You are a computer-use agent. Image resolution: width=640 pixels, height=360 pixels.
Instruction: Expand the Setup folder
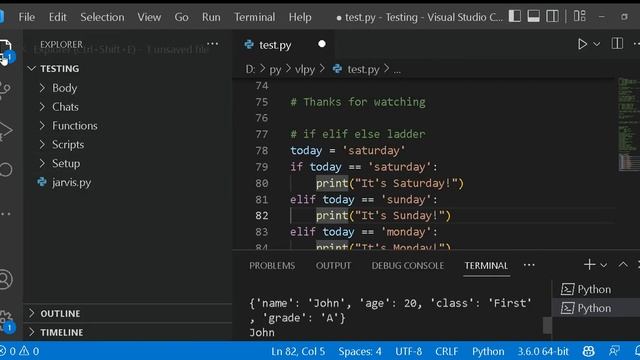[128, 163]
